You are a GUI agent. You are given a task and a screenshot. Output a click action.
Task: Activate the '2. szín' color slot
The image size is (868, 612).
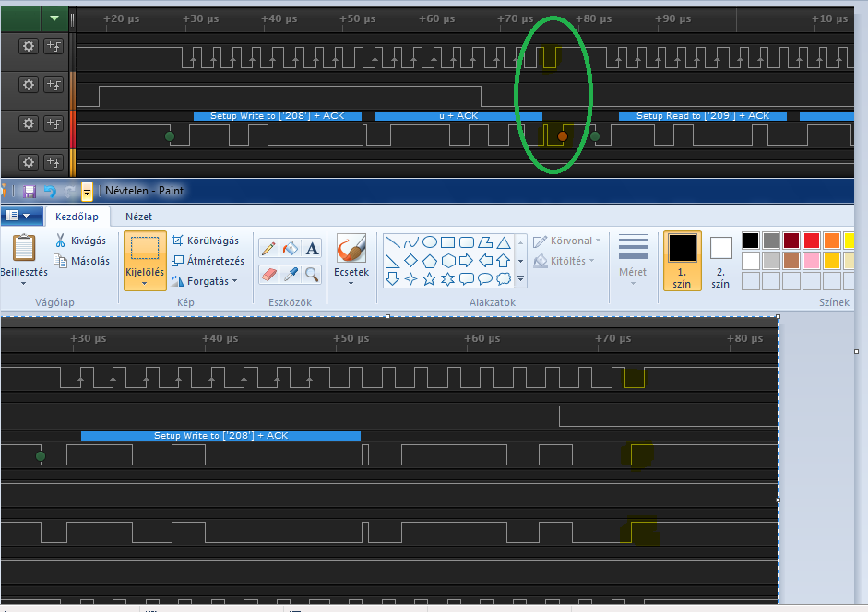[x=720, y=262]
